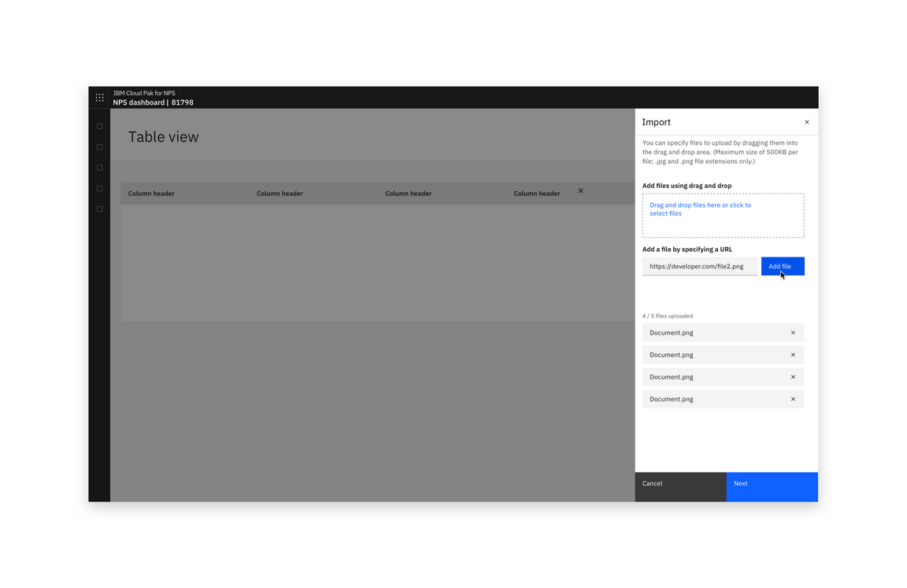Remove the third Document.png upload
This screenshot has height=588, width=907.
[x=793, y=376]
